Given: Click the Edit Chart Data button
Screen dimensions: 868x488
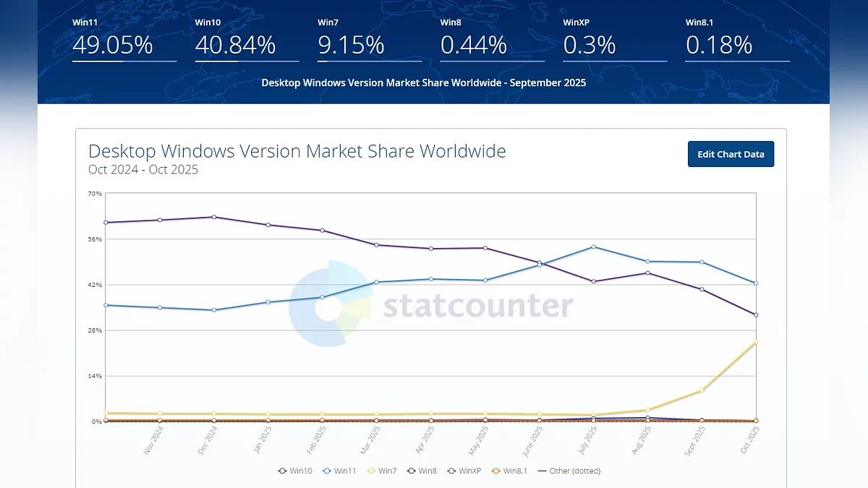Looking at the screenshot, I should [x=731, y=154].
